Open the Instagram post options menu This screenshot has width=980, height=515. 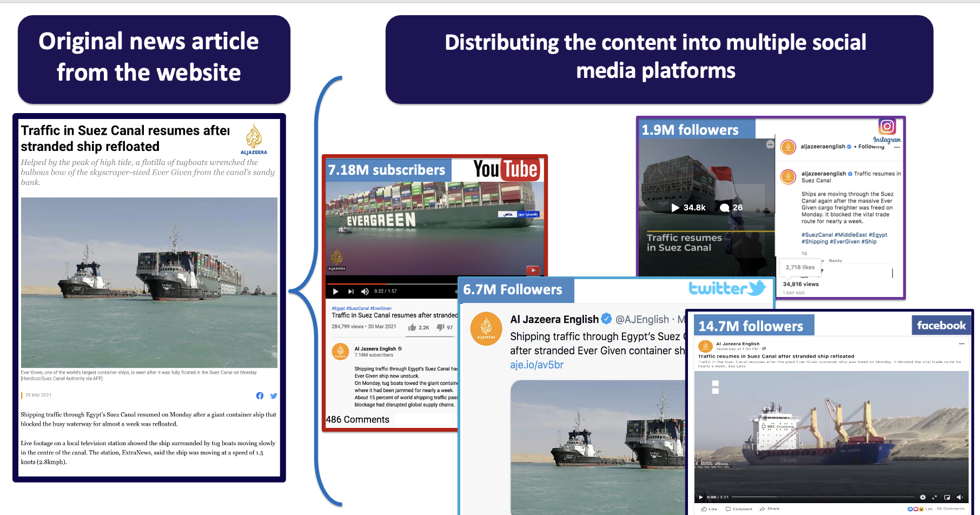897,147
